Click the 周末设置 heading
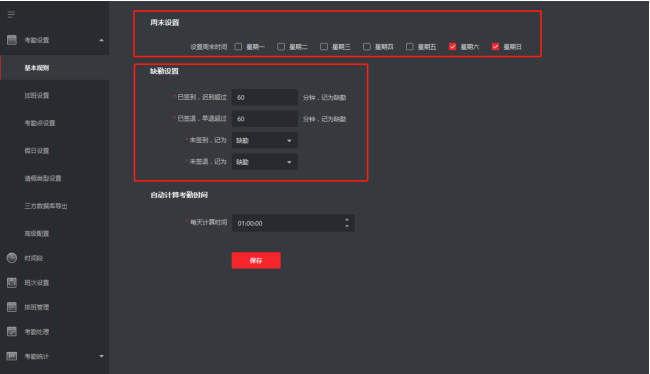Screen dimensions: 650x374 [165, 22]
